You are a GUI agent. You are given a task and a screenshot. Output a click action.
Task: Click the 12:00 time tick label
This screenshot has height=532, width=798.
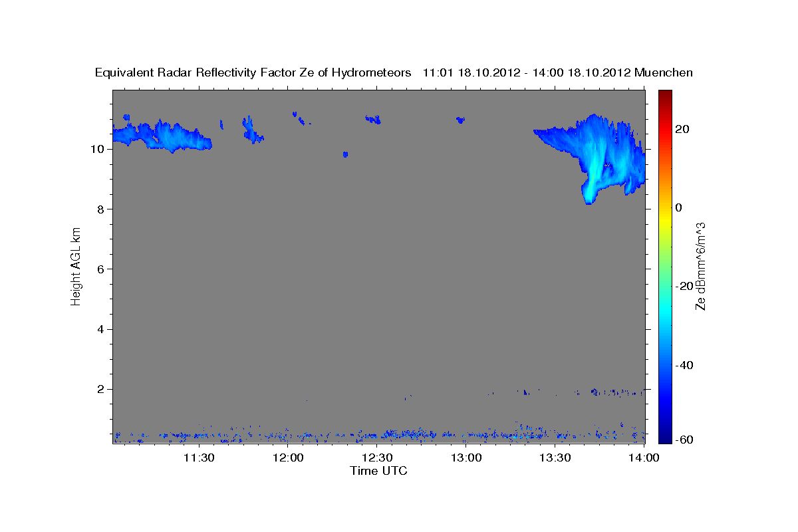[x=289, y=458]
